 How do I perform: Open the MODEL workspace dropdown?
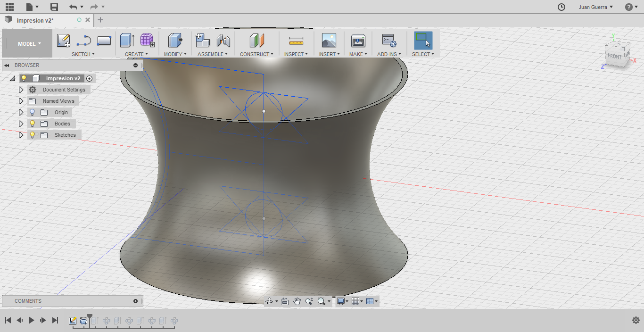tap(29, 44)
